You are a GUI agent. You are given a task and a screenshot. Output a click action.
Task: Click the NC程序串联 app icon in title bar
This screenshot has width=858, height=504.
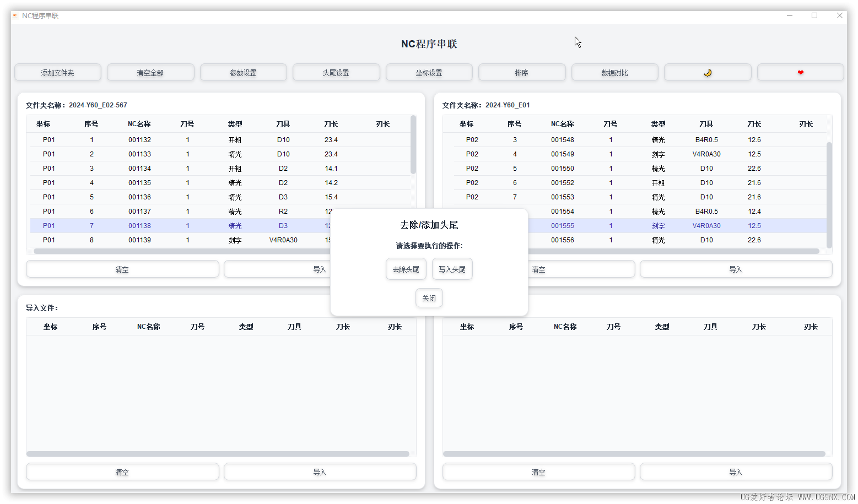tap(15, 16)
